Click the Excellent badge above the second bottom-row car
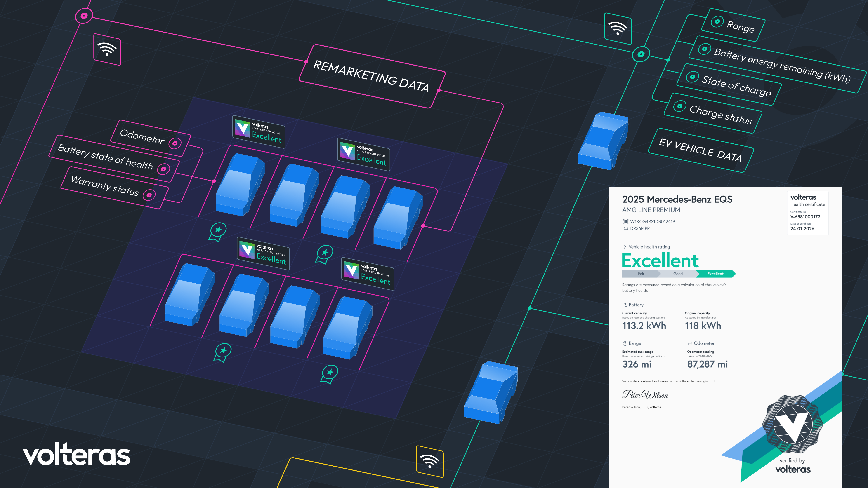The image size is (868, 488). 263,253
